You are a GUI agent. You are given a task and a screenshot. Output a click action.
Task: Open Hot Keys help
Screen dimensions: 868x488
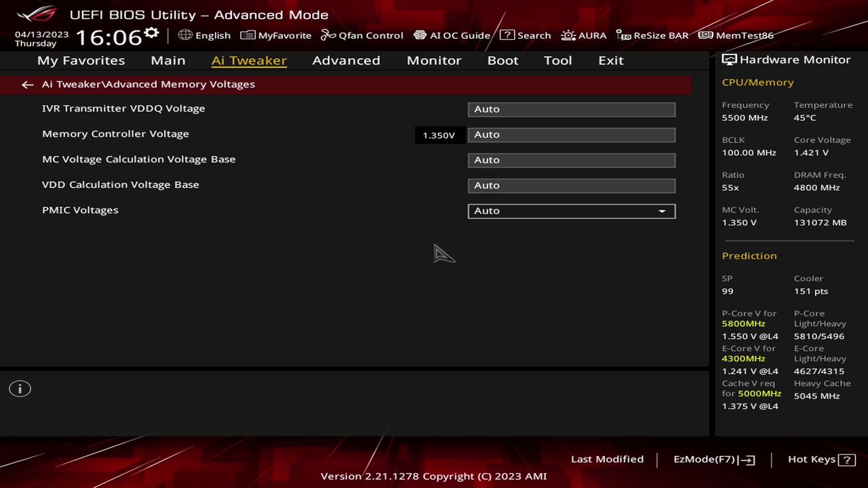(x=821, y=460)
